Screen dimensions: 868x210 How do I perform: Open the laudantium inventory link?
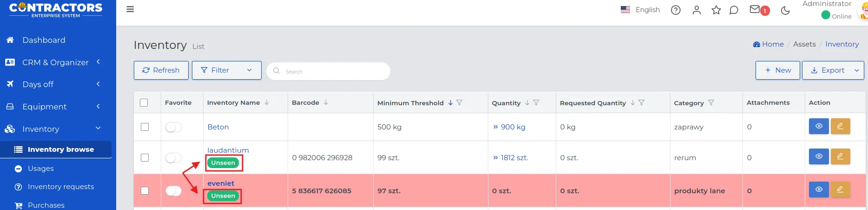[228, 150]
